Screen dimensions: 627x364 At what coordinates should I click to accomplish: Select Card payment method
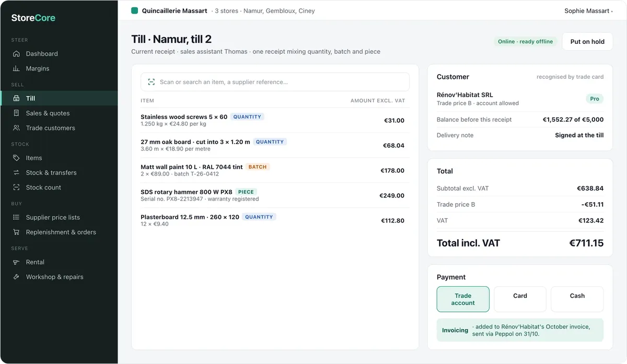[x=520, y=299]
